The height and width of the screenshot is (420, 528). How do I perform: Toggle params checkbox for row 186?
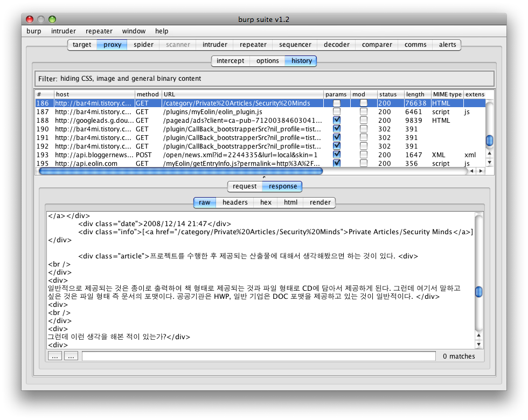pos(336,103)
